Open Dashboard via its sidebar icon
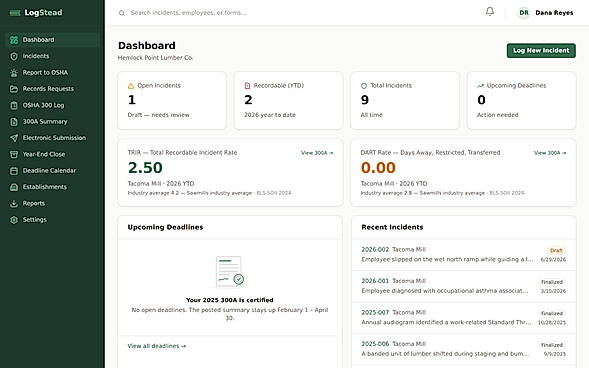Screen dimensions: 589x368 [x=14, y=40]
